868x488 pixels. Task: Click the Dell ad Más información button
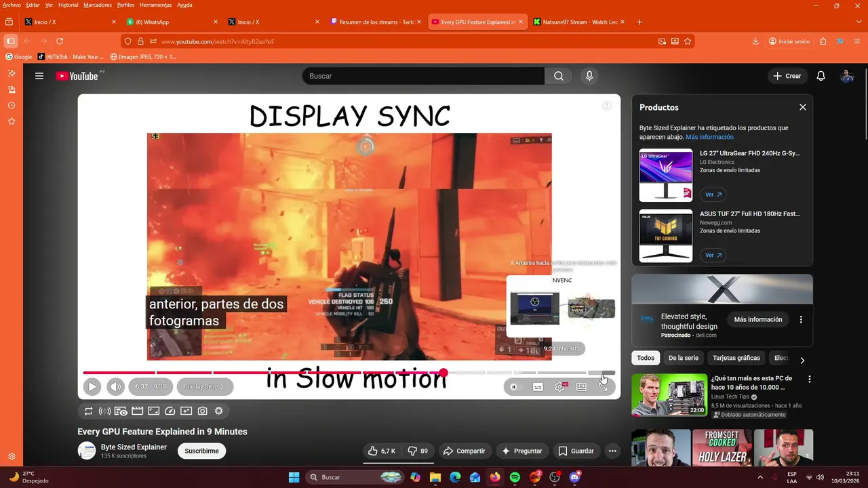point(758,319)
